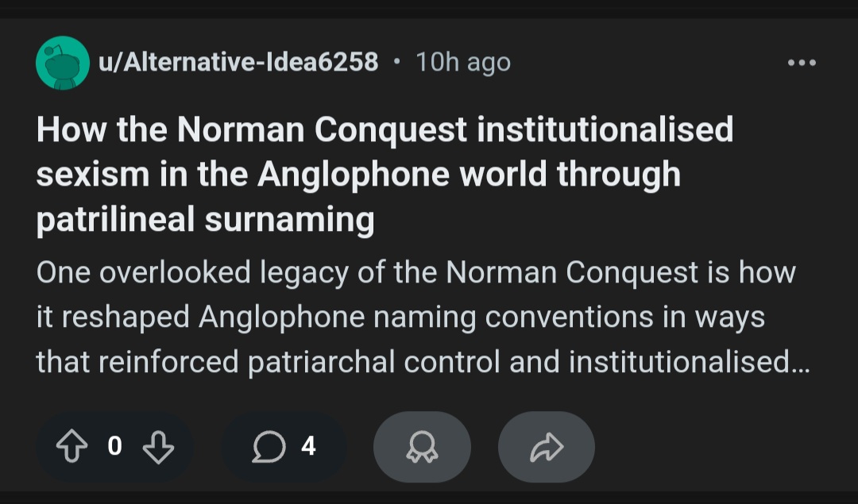Give an award to this post
This screenshot has height=504, width=858.
click(422, 447)
